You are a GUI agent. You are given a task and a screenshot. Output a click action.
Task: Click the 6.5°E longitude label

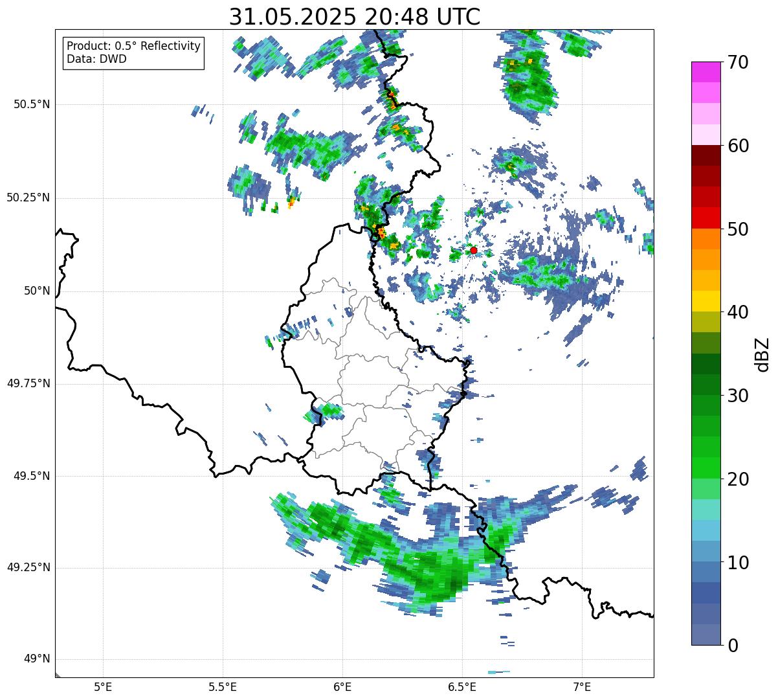pyautogui.click(x=462, y=686)
